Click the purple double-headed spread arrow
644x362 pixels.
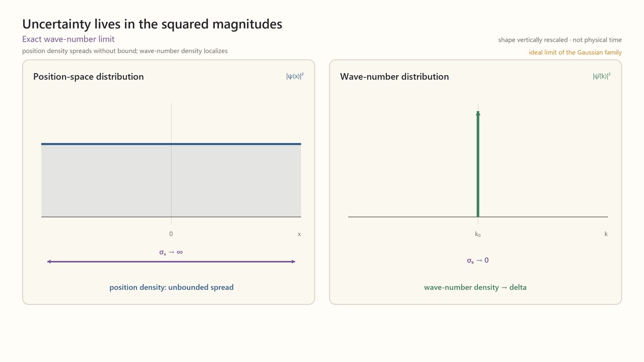tap(171, 261)
